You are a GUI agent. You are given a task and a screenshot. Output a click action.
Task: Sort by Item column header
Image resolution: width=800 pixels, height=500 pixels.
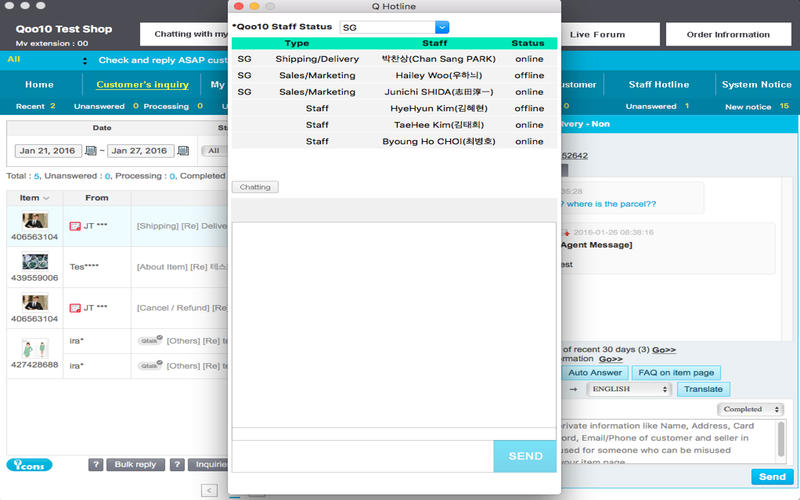coord(34,198)
